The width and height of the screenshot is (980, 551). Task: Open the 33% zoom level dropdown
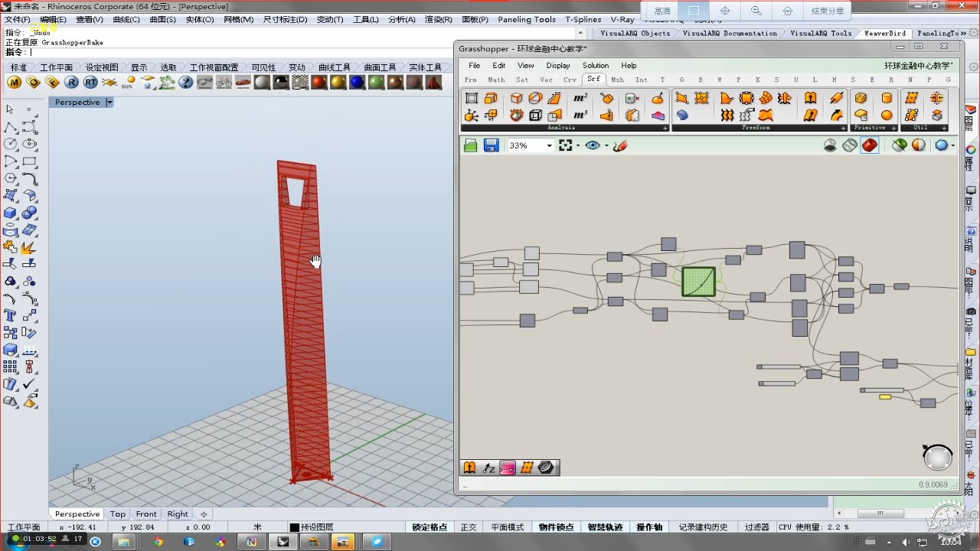(x=549, y=145)
